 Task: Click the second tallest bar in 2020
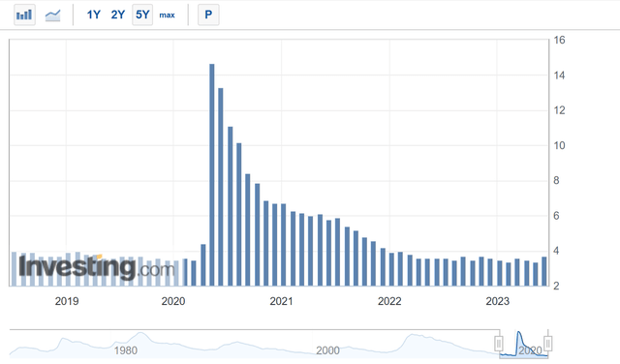(x=221, y=187)
